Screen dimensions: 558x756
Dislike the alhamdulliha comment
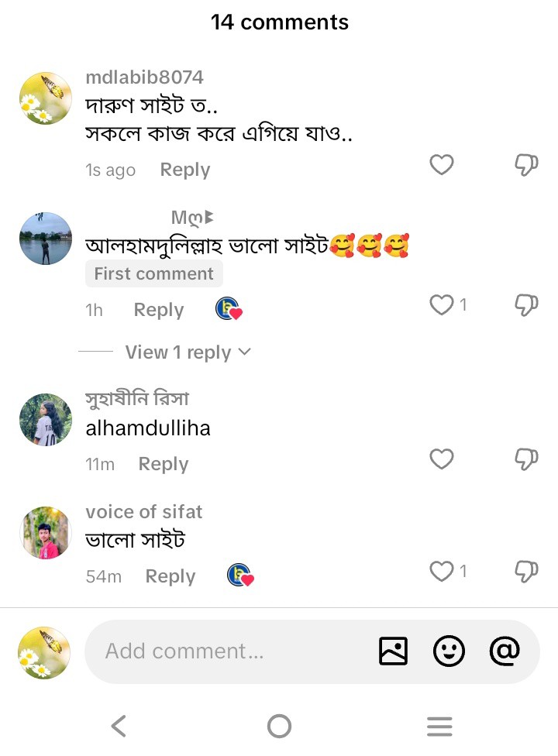[526, 459]
